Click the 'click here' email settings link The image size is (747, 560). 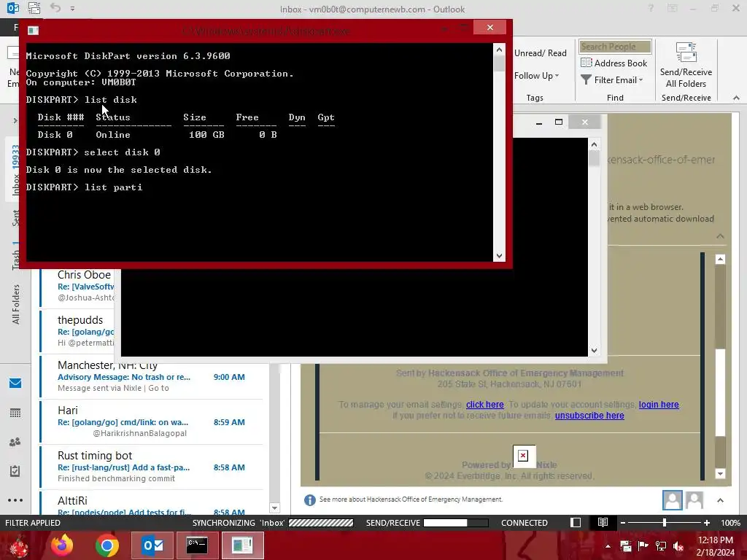coord(484,404)
